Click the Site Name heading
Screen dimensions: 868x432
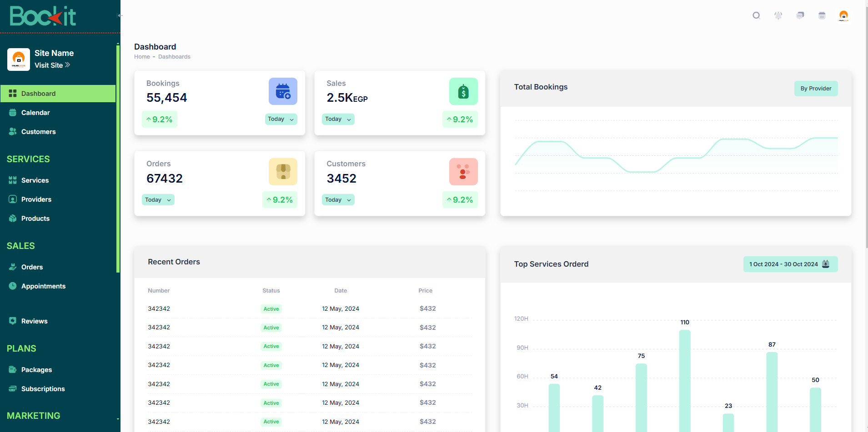tap(54, 53)
